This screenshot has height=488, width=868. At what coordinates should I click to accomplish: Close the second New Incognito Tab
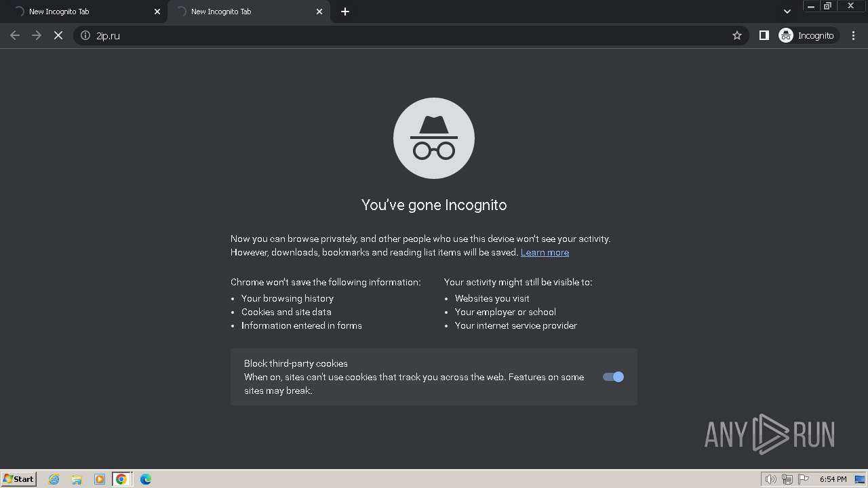click(x=319, y=12)
